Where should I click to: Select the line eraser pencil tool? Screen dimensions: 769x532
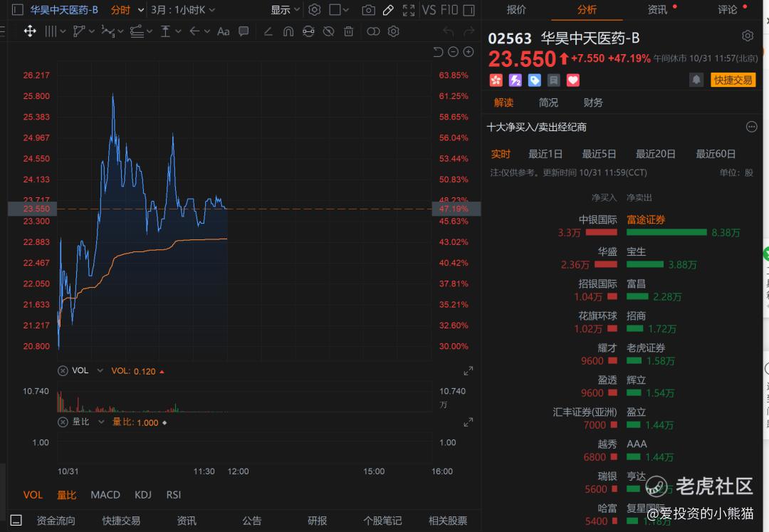tap(268, 31)
